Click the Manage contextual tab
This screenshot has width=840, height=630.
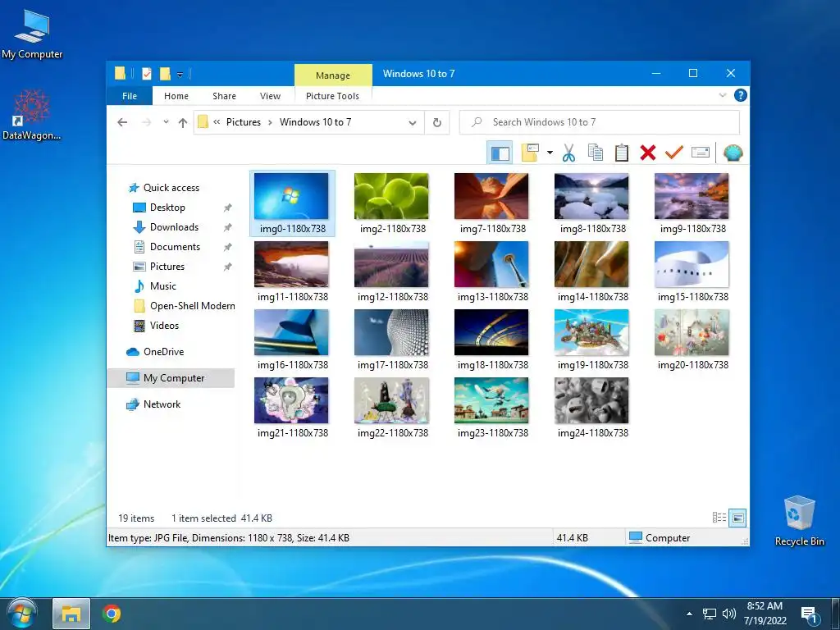[333, 75]
